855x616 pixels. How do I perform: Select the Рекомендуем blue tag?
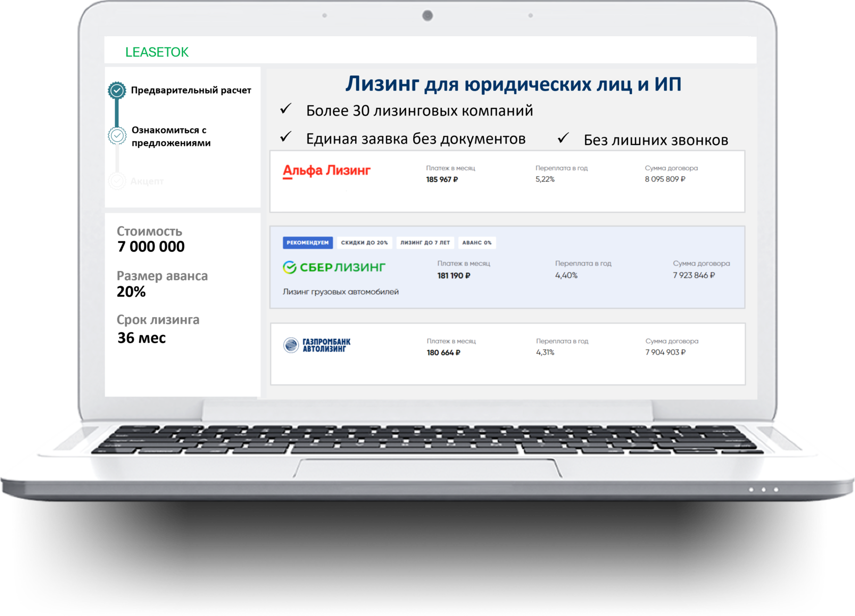[x=307, y=243]
